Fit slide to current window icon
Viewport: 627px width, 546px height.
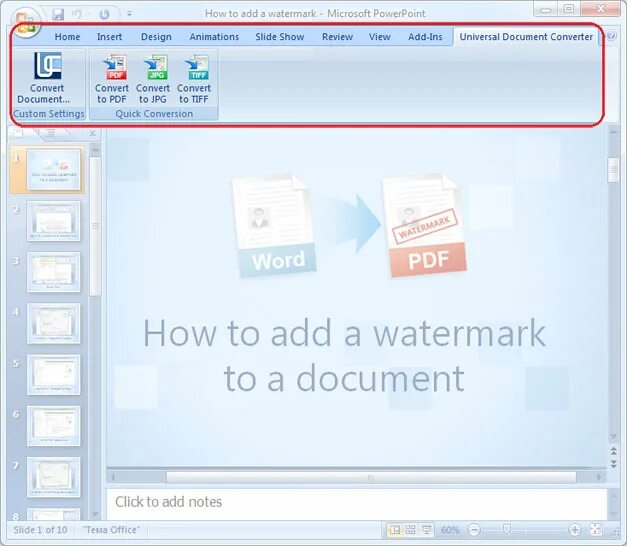595,530
